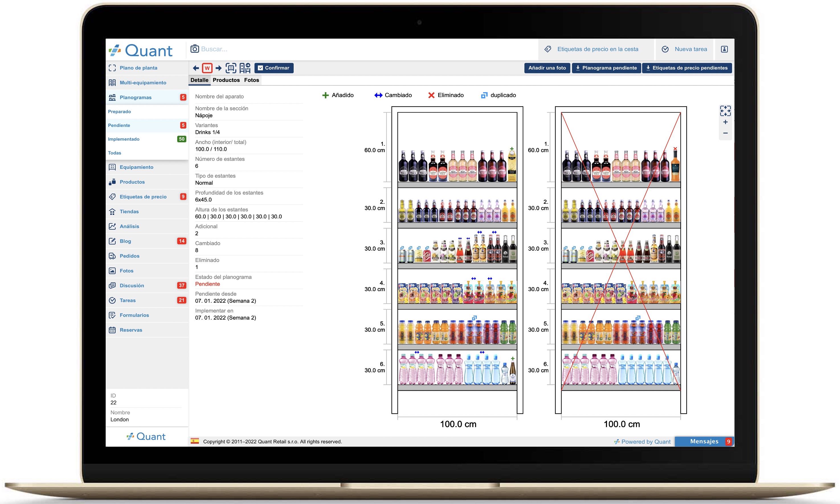
Task: Select Pendiente filter under Planogramas
Action: (119, 125)
